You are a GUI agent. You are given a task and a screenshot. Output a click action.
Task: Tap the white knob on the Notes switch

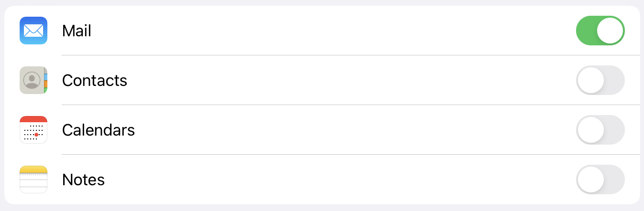[x=590, y=179]
